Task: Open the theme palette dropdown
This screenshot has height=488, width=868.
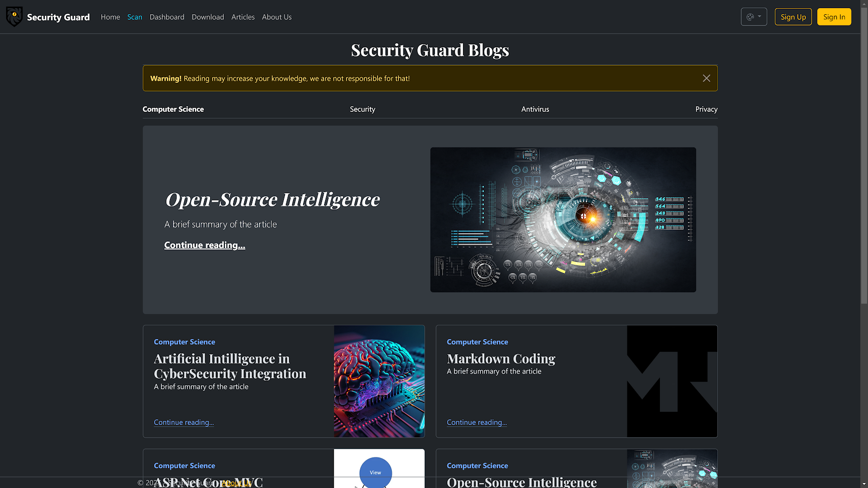Action: tap(754, 17)
